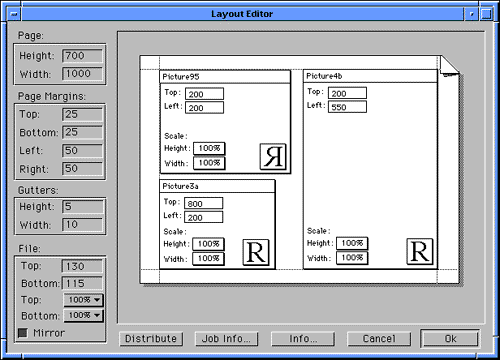Select the Picture3a title bar

217,186
